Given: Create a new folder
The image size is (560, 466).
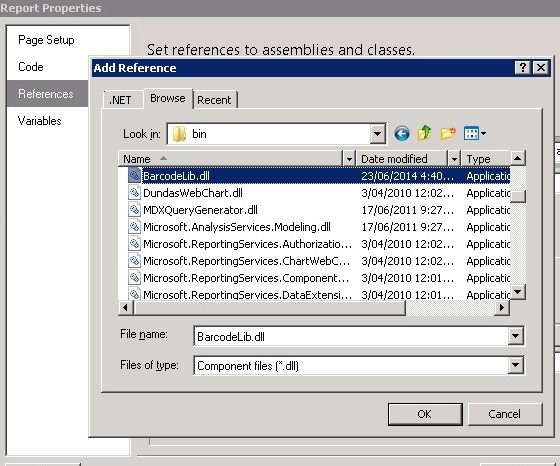Looking at the screenshot, I should click(448, 134).
